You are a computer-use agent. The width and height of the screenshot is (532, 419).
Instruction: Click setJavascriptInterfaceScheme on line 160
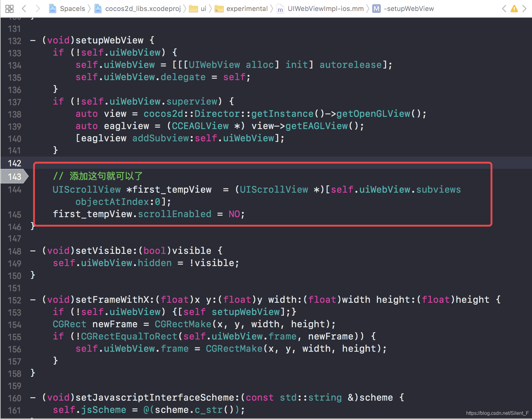tap(155, 397)
